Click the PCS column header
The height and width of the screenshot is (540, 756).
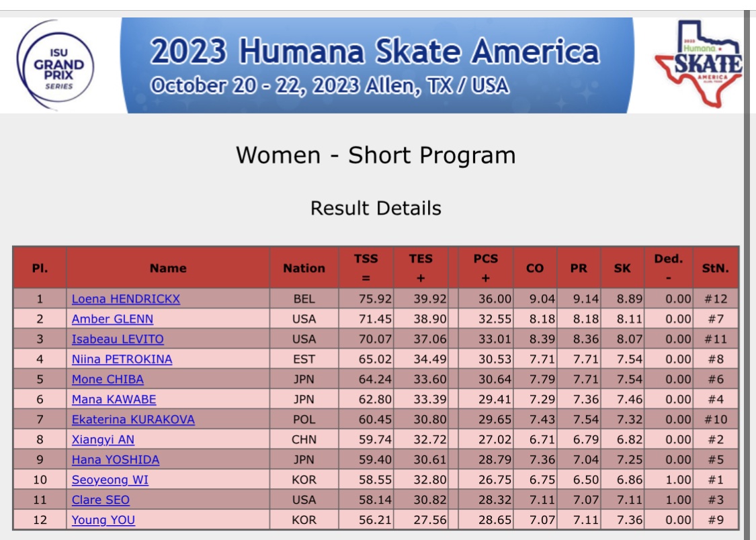pos(485,268)
